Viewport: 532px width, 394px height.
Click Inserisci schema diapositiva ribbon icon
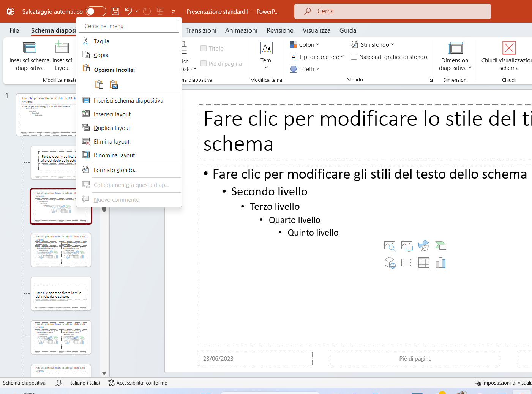coord(30,49)
